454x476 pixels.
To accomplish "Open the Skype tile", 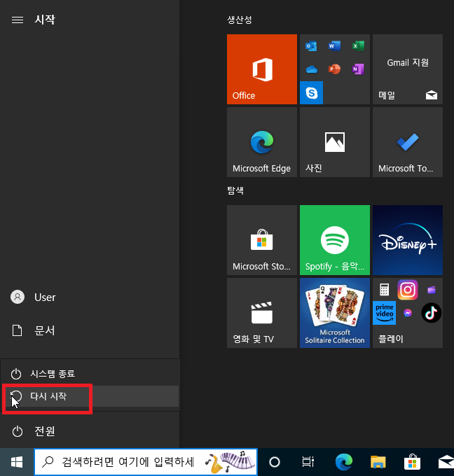I will click(x=312, y=92).
